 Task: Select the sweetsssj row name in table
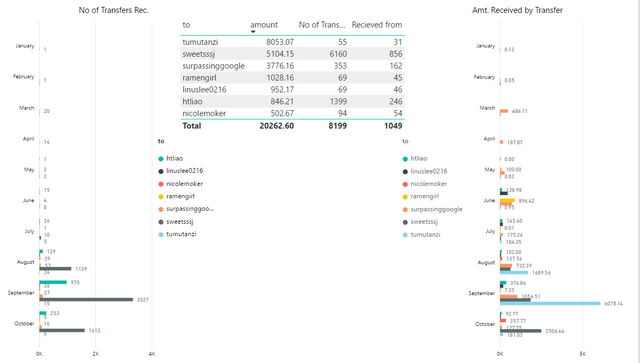tap(199, 54)
